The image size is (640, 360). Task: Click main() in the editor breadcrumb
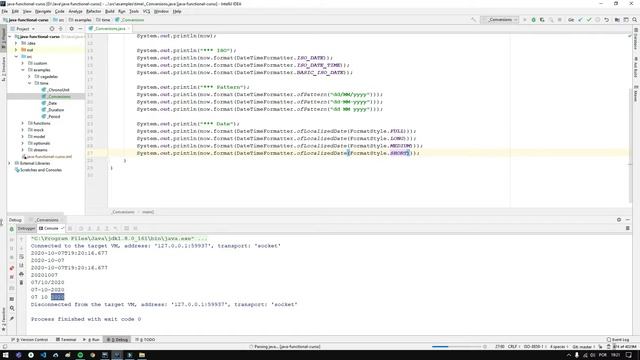(148, 212)
